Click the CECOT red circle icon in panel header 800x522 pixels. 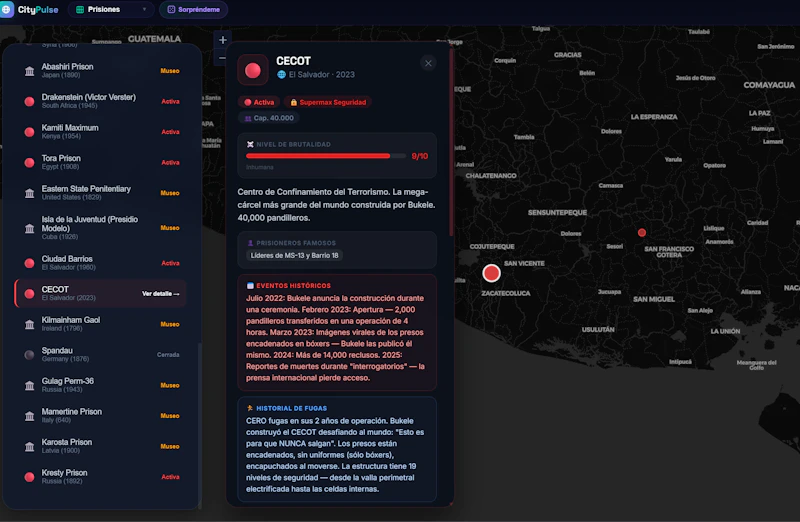pos(253,70)
